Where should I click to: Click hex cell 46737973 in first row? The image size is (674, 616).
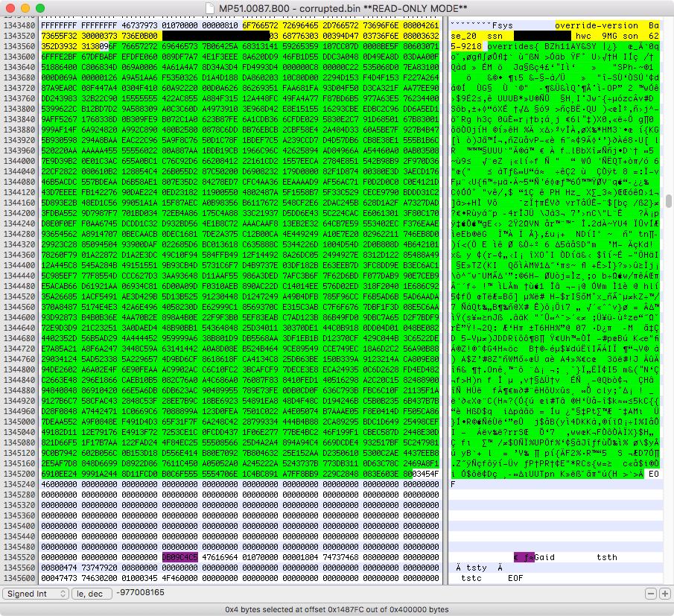pos(139,25)
